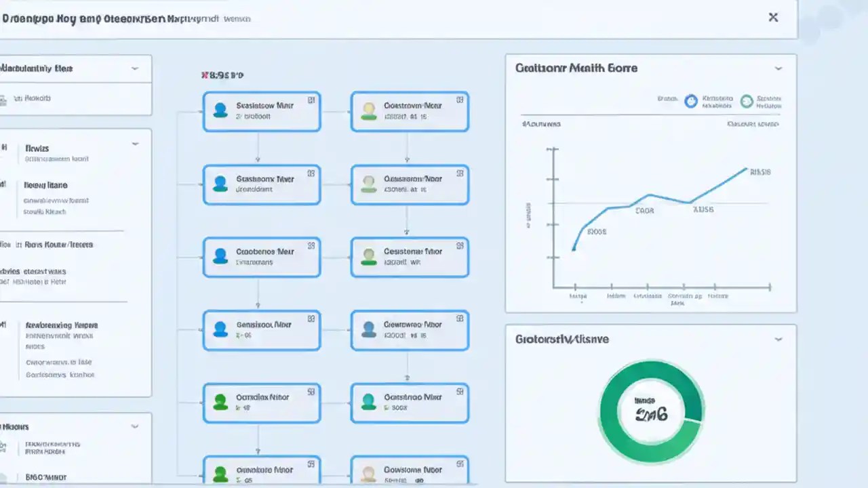Collapse the donut chart panel

(778, 339)
